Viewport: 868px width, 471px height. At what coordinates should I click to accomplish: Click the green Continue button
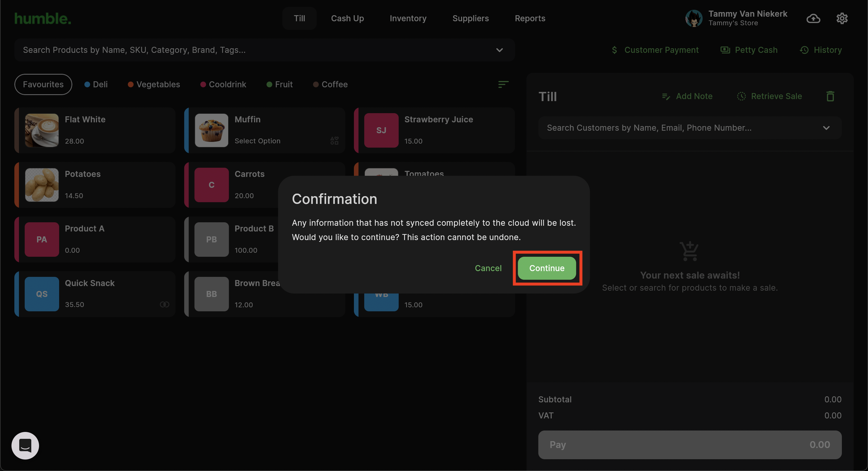[547, 268]
